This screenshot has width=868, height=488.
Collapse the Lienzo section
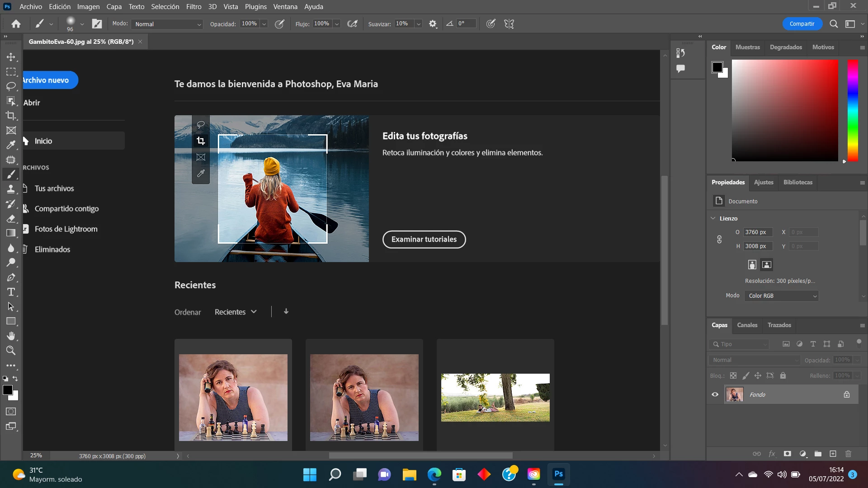[713, 218]
